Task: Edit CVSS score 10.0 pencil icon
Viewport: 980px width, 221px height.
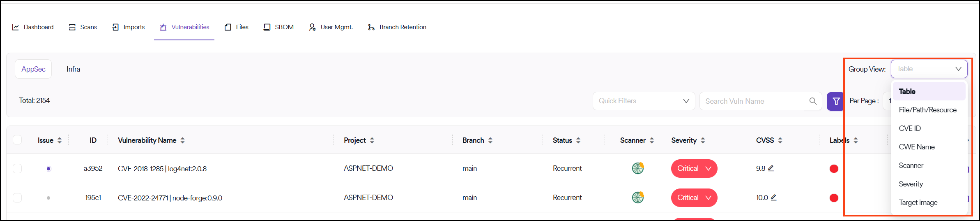Action: click(x=773, y=198)
